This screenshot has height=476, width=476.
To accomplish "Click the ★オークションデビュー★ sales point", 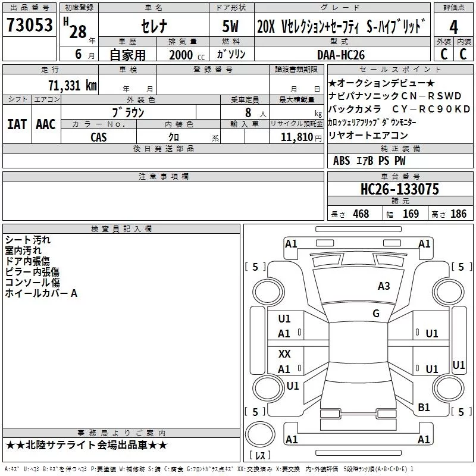I will pos(381,83).
